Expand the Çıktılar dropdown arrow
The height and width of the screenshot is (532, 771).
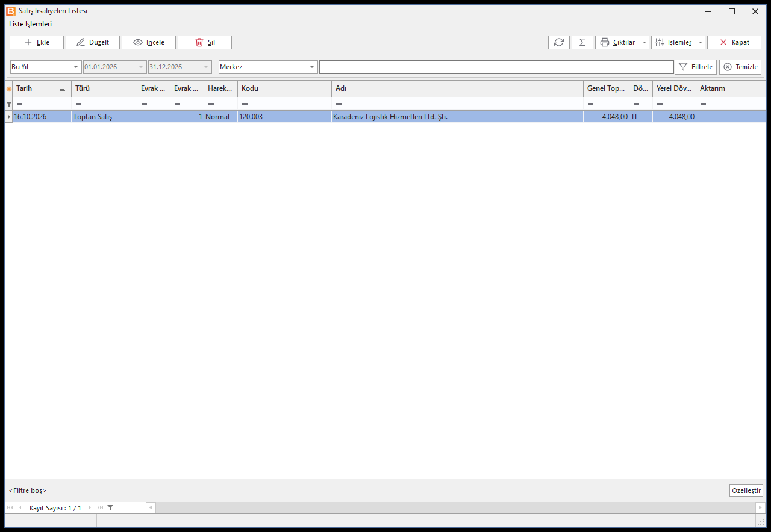pos(645,42)
